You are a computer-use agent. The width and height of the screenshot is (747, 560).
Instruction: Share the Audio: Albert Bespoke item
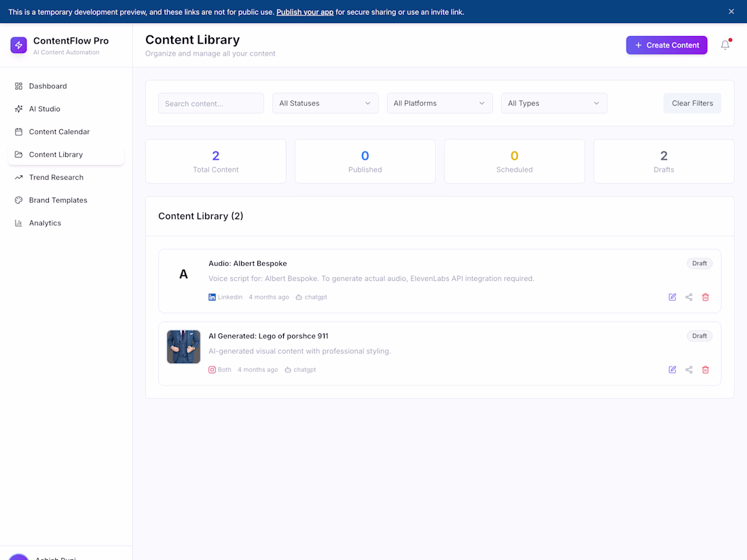[689, 297]
